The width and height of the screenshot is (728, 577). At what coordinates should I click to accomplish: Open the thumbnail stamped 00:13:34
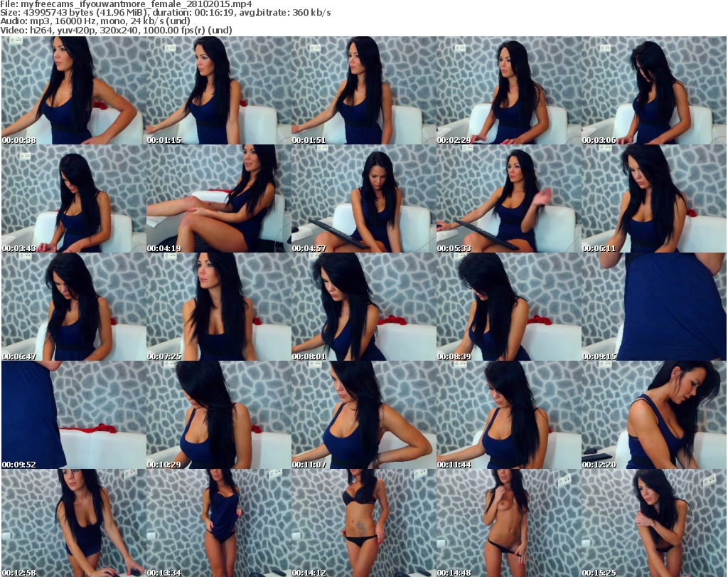(x=219, y=523)
